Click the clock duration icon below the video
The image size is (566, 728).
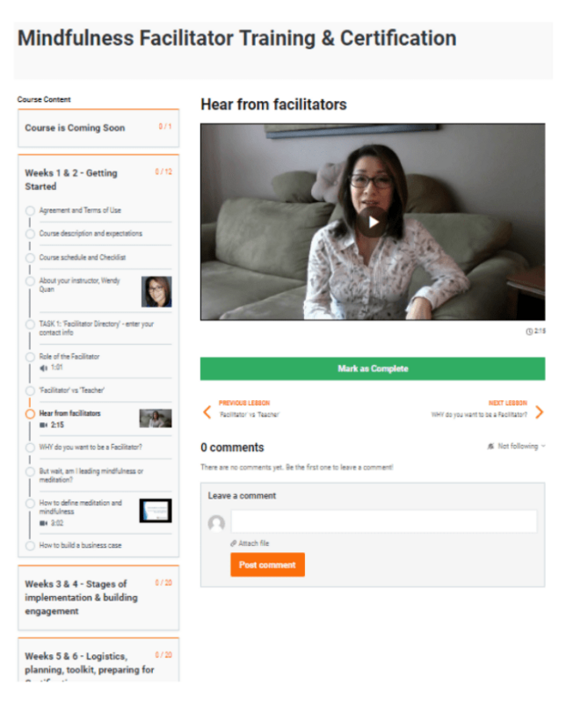click(529, 331)
